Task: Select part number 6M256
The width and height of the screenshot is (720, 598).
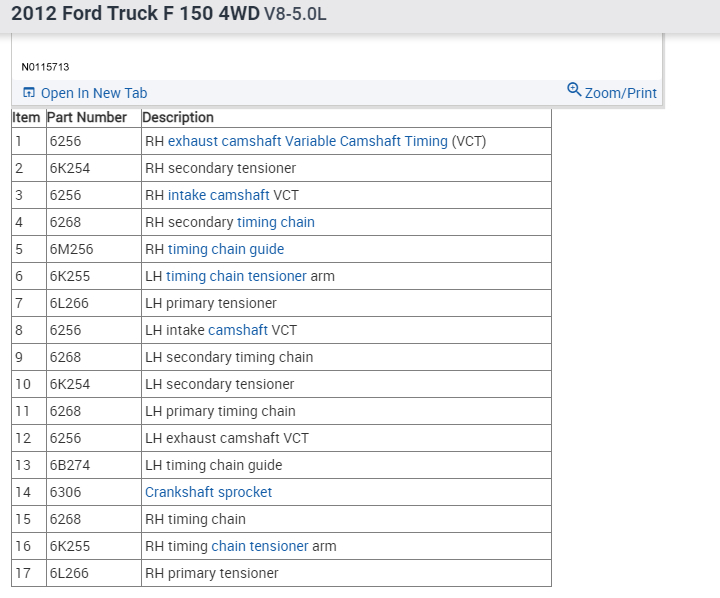Action: point(72,249)
